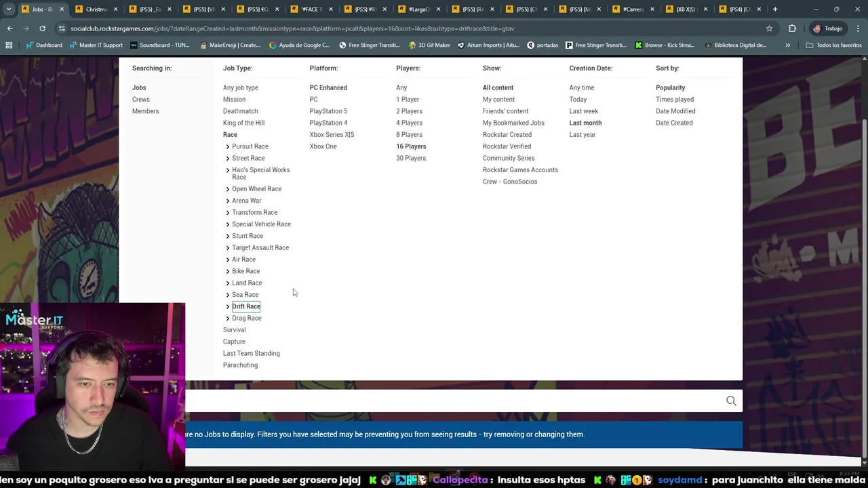This screenshot has width=868, height=488.
Task: Select Any job type filter
Action: (x=240, y=87)
